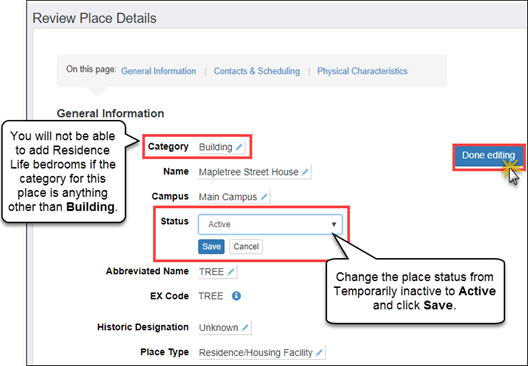Save the Status change
The image size is (528, 366).
coord(211,246)
